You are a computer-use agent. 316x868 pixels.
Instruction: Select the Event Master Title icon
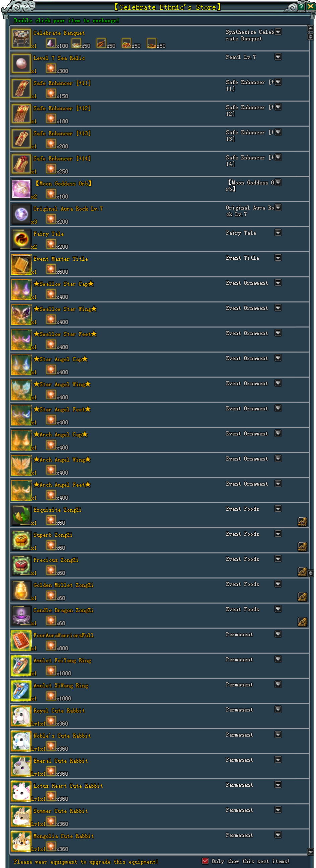tap(21, 264)
